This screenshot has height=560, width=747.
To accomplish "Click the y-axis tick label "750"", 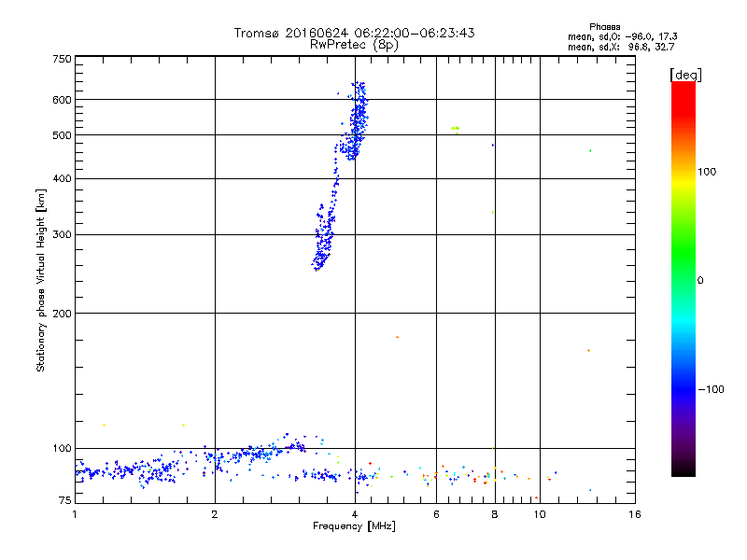I will [62, 59].
